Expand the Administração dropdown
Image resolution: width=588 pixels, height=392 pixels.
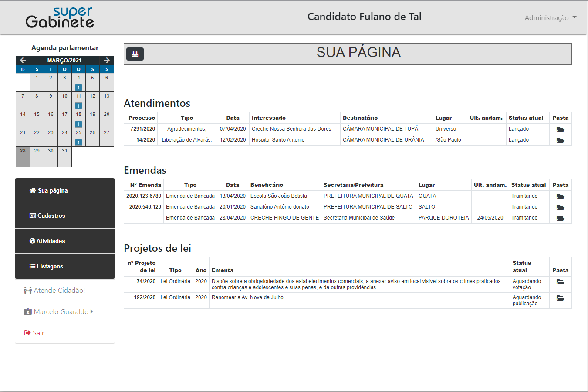coord(550,18)
